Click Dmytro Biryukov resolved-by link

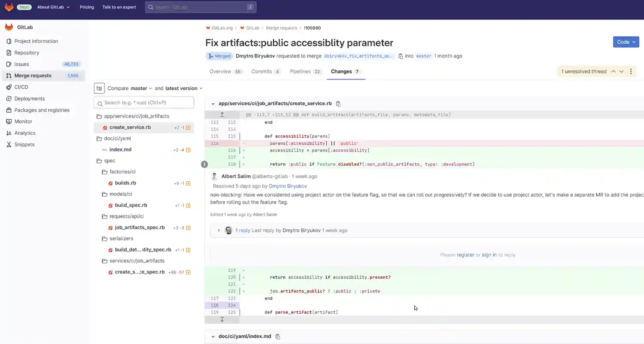288,186
